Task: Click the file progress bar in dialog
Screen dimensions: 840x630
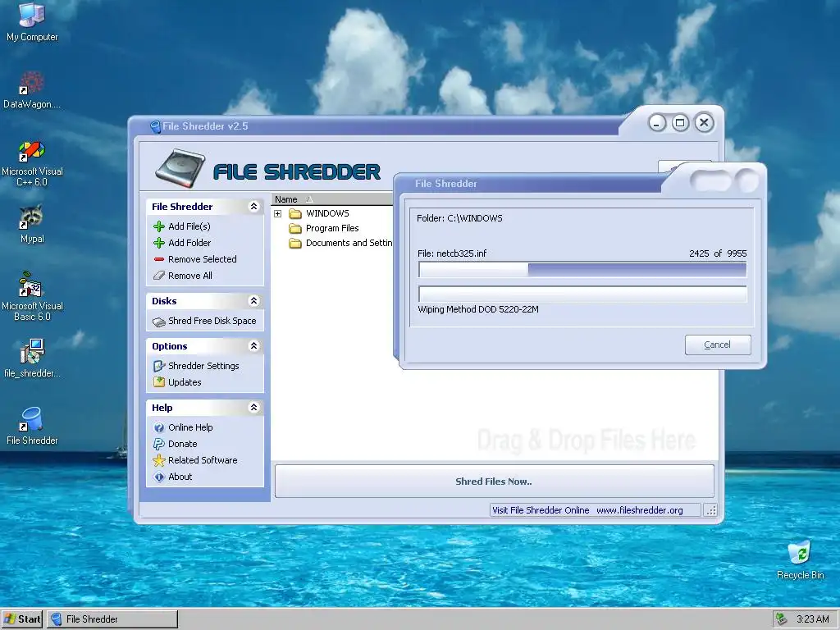Action: click(x=582, y=269)
